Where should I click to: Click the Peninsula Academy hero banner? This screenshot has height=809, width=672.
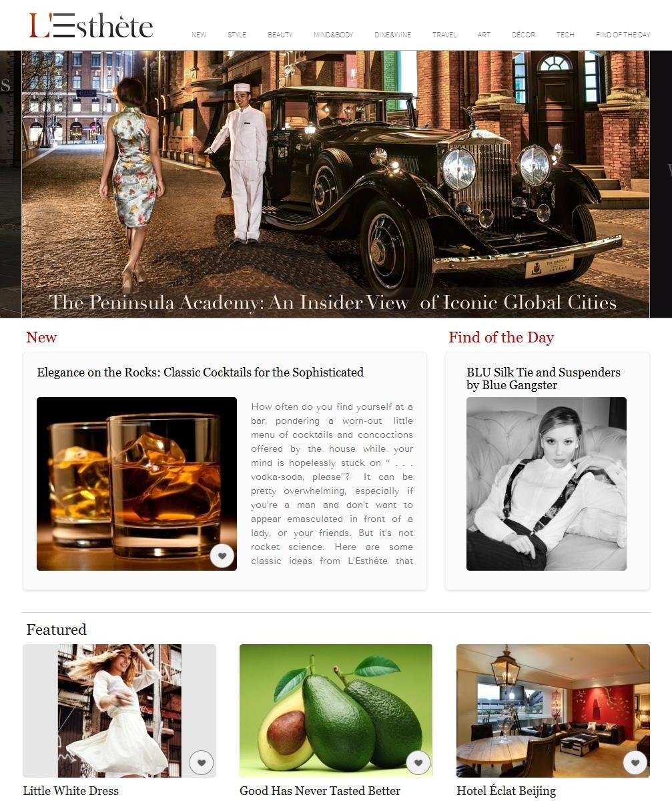point(336,184)
